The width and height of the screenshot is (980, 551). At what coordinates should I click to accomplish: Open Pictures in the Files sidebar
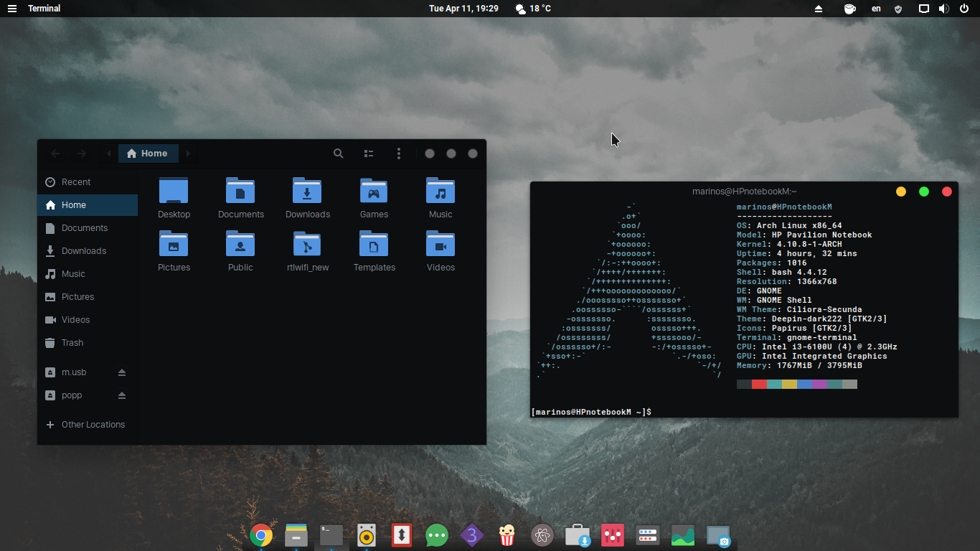88,297
